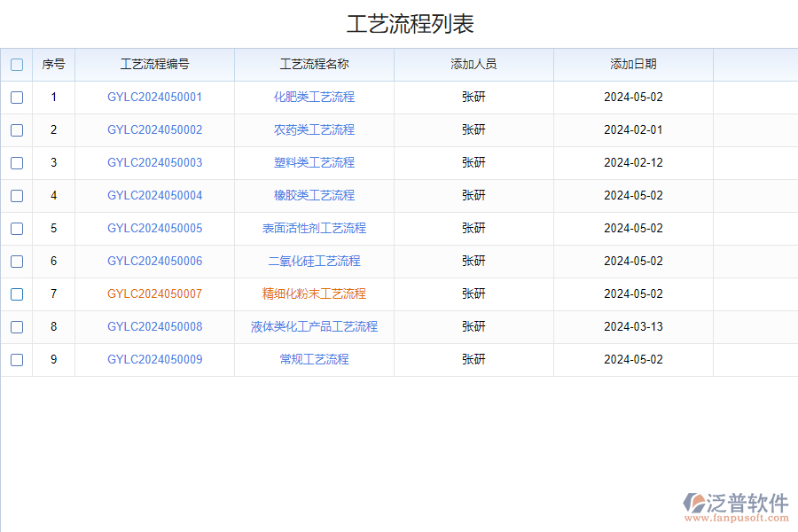The image size is (798, 532).
Task: Open the 橡胶类工艺流程 entry
Action: 314,196
